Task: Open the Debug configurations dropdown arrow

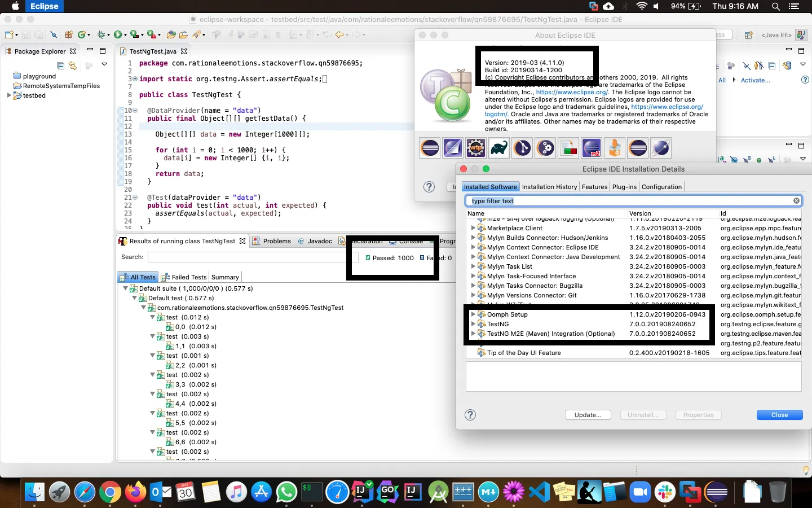Action: click(109, 35)
